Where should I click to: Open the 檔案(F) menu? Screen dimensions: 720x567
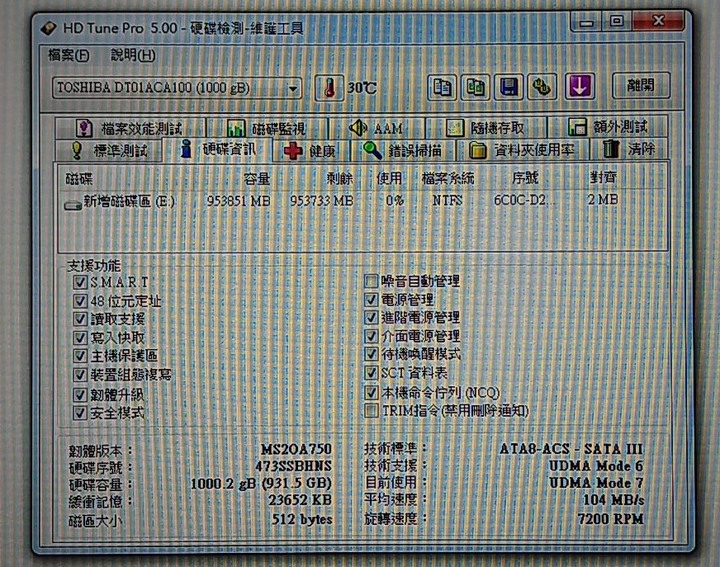tap(69, 56)
